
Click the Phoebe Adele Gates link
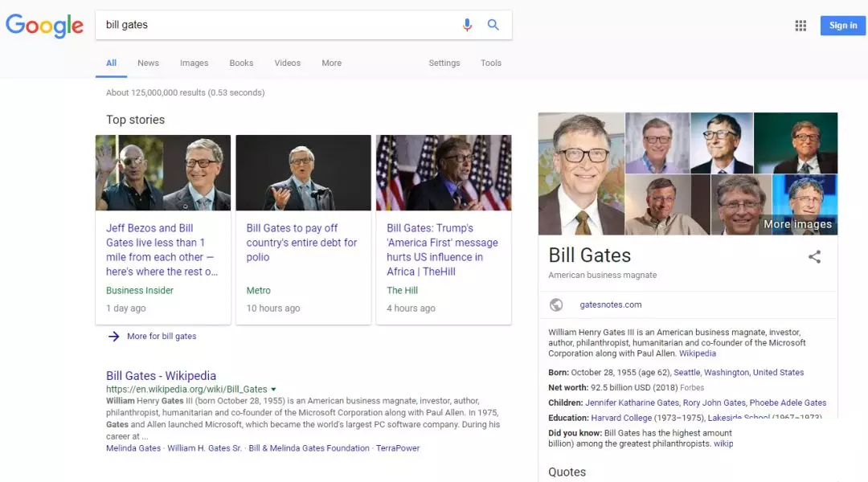788,402
